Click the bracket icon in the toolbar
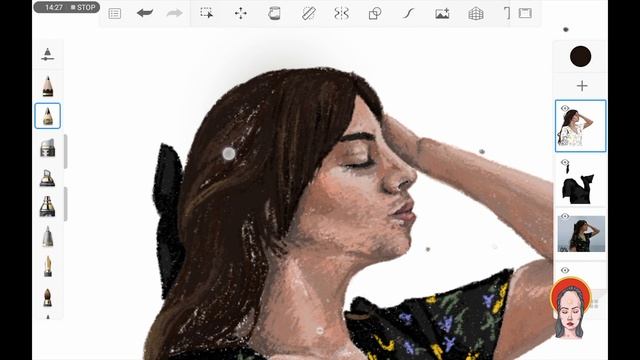The width and height of the screenshot is (640, 360). (507, 13)
